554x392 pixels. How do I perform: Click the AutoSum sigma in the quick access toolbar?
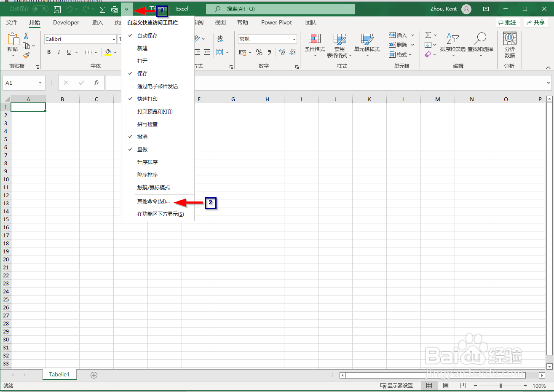[x=102, y=9]
